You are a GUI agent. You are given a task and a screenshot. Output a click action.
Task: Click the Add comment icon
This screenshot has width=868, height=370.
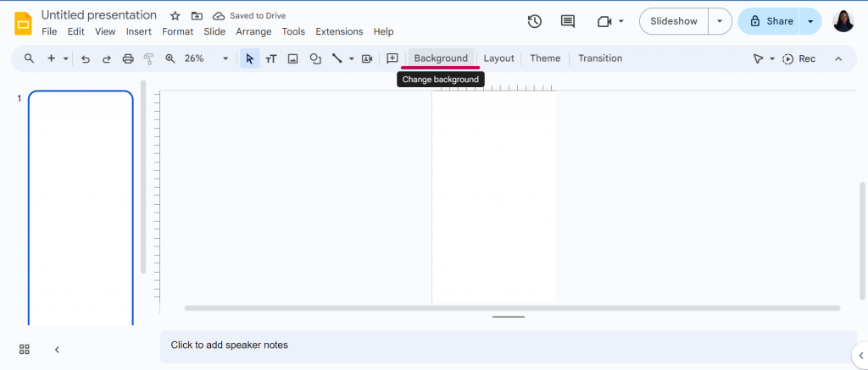click(x=392, y=58)
